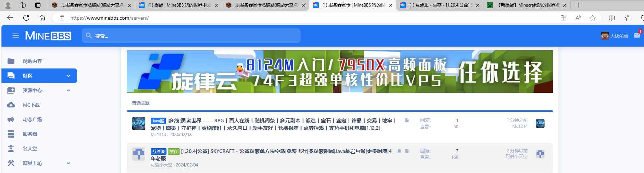Close the 提醒 | MineBBS tab

tap(216, 5)
